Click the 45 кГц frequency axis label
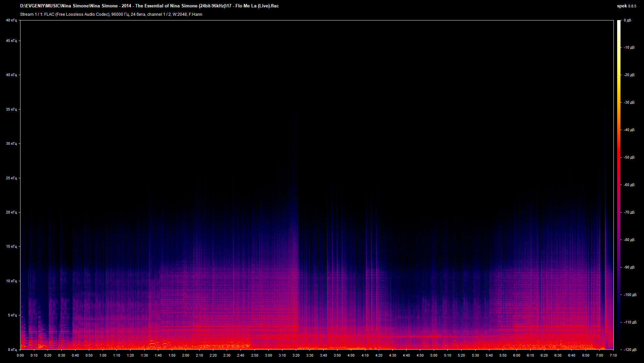644x363 pixels. pyautogui.click(x=11, y=41)
